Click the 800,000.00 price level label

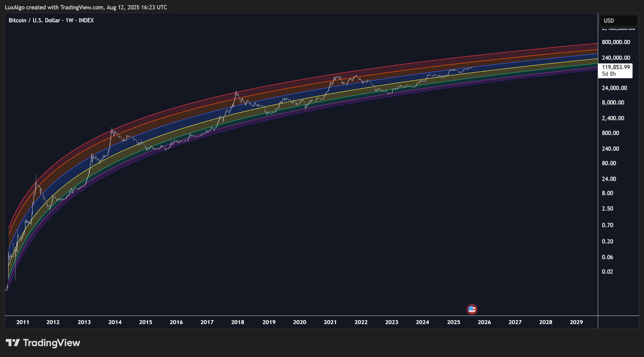[616, 42]
